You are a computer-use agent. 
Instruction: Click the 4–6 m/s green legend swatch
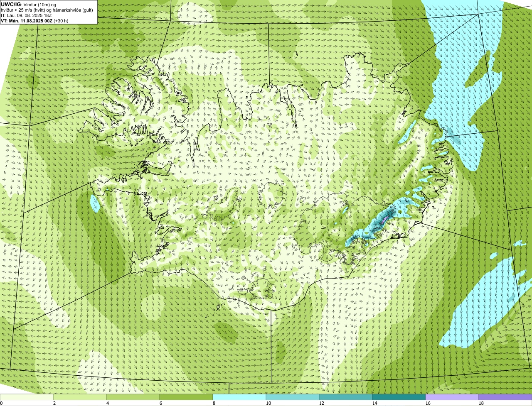click(x=133, y=397)
